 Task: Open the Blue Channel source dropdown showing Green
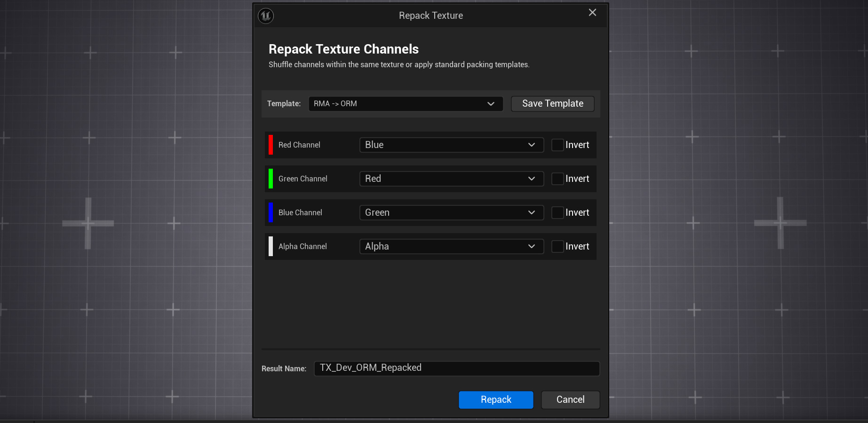point(451,212)
